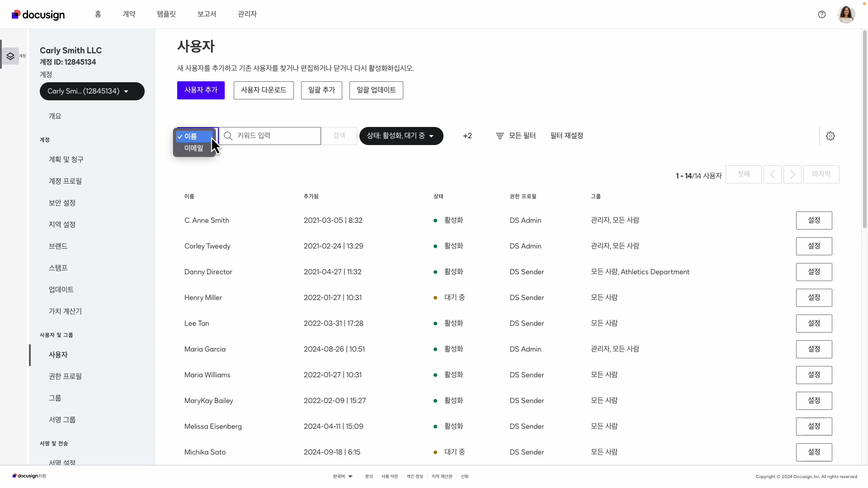Go to previous page arrow

tap(773, 174)
